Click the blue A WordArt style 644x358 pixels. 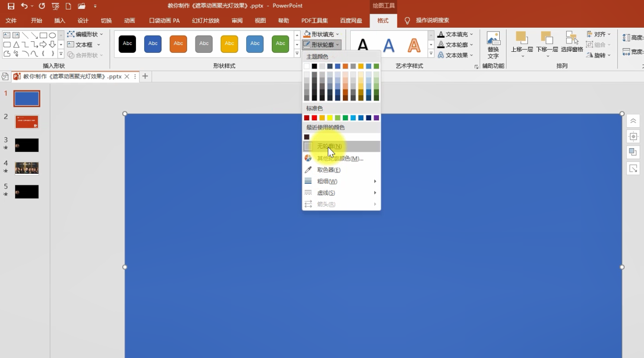[x=388, y=45]
